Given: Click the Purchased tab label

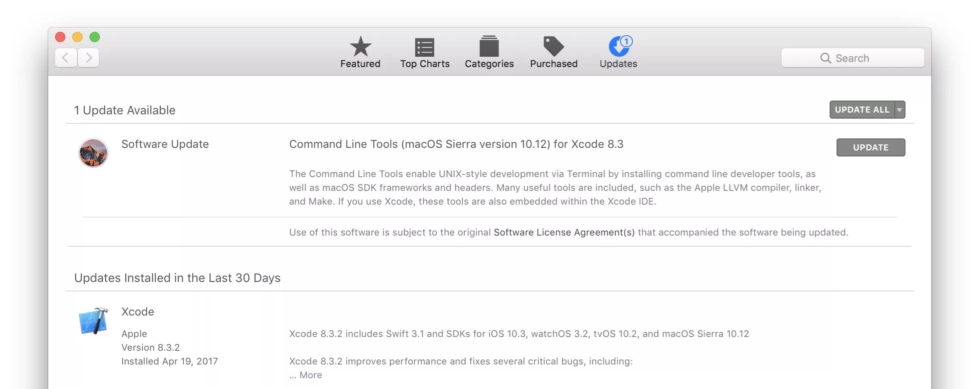Looking at the screenshot, I should pos(554,64).
